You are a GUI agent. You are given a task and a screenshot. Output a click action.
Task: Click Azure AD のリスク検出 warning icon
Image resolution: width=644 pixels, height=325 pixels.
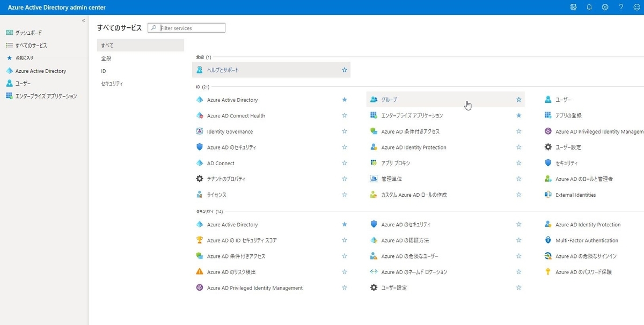[x=200, y=272]
